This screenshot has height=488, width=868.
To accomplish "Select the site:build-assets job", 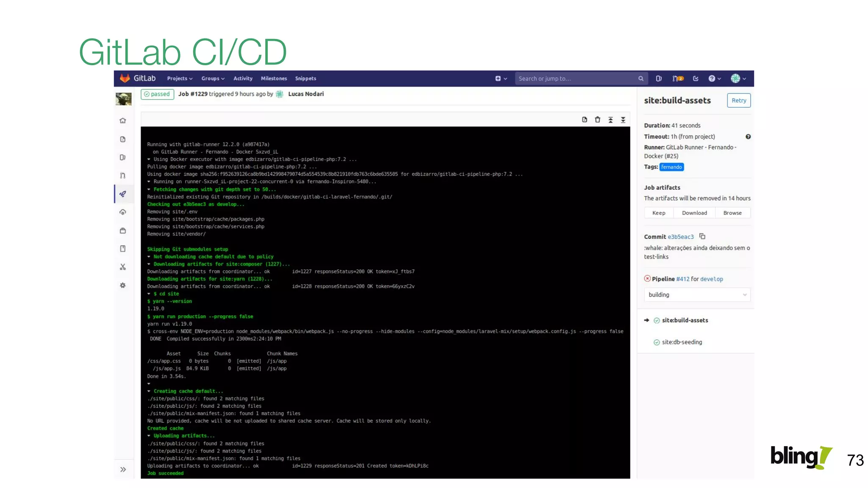I will (x=685, y=320).
